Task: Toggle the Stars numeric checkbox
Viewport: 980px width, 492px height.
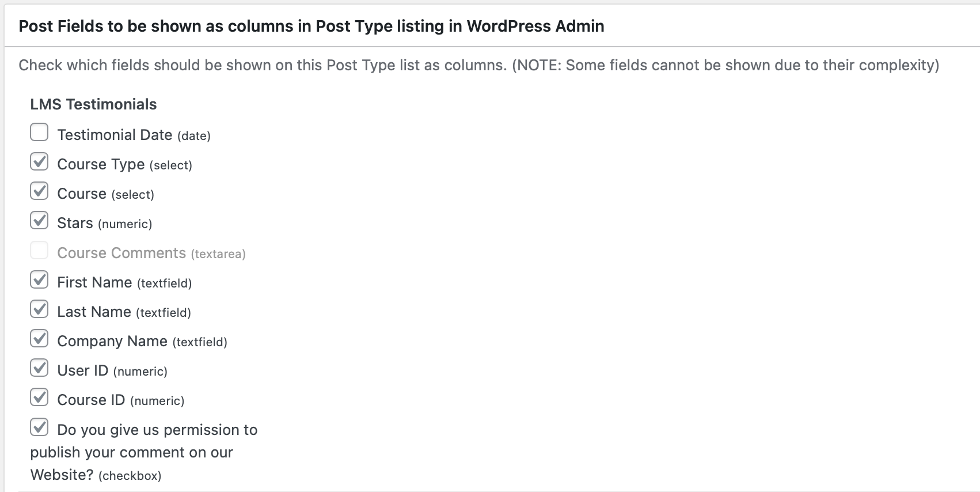Action: click(x=39, y=220)
